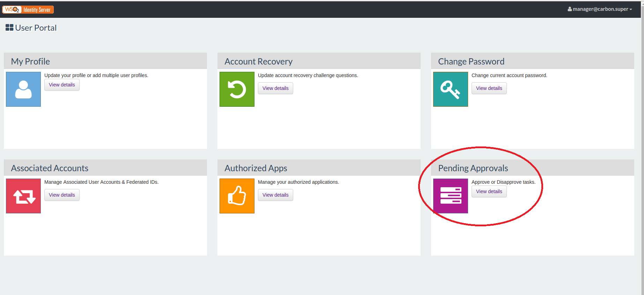
Task: Click the Associated Accounts card title
Action: coord(50,168)
